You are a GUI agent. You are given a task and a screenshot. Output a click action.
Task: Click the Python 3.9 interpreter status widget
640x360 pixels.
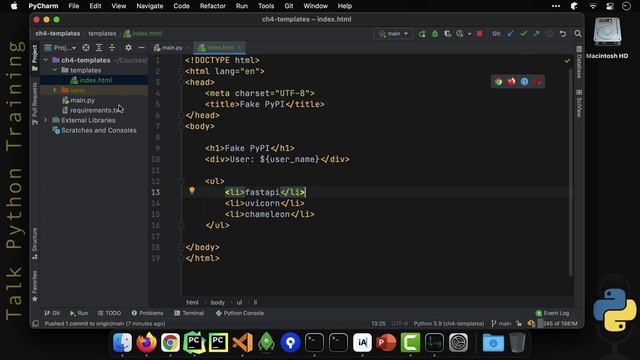(x=449, y=324)
